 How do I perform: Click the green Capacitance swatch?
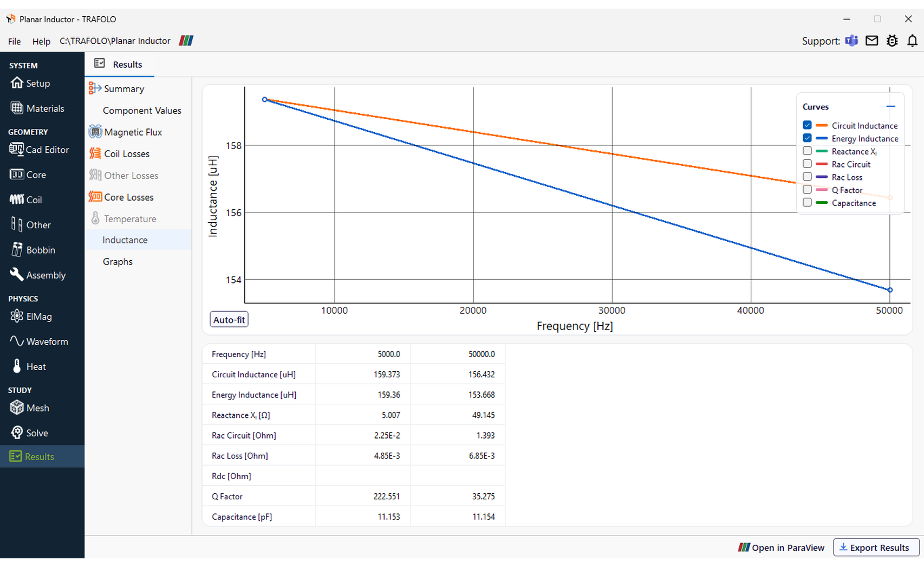(x=822, y=203)
